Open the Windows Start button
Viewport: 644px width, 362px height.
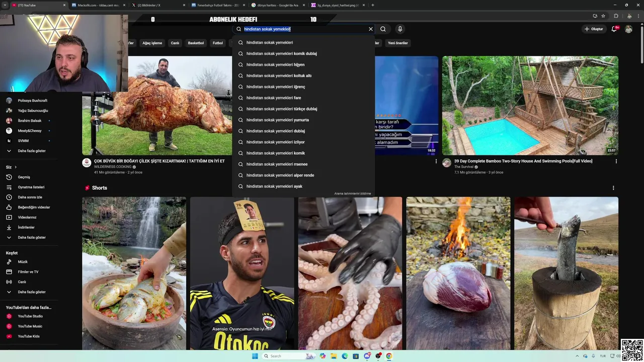coord(255,356)
